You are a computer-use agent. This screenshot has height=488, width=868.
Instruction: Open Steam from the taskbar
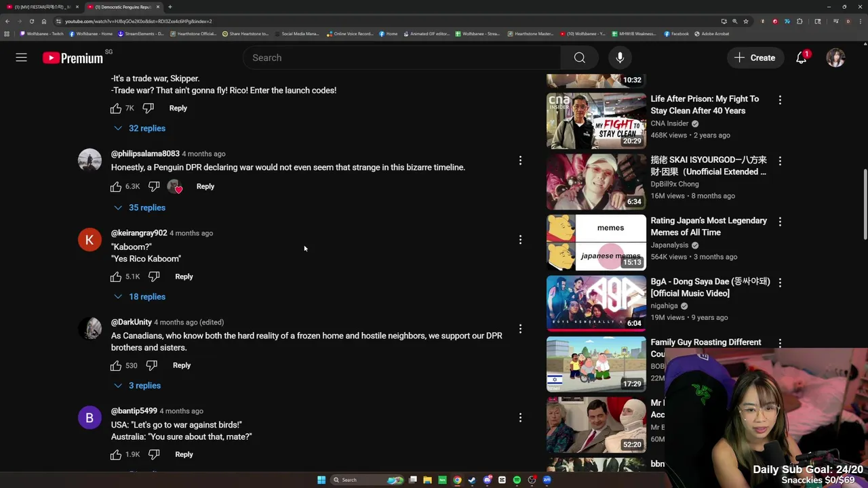pyautogui.click(x=472, y=480)
